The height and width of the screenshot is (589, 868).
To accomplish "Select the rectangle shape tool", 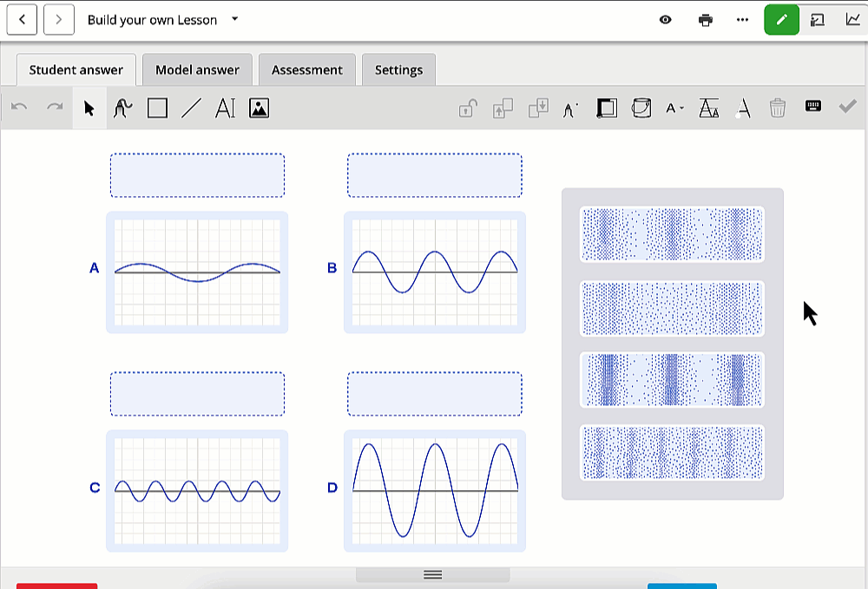I will [157, 108].
